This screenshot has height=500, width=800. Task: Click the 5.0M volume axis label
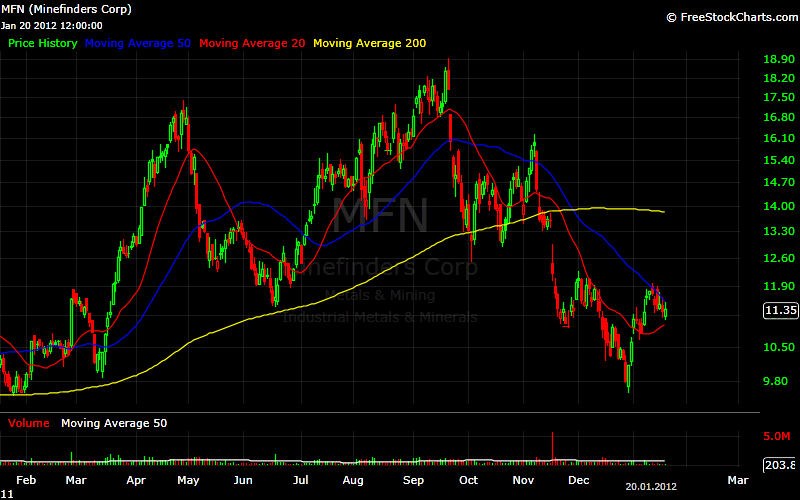click(777, 436)
